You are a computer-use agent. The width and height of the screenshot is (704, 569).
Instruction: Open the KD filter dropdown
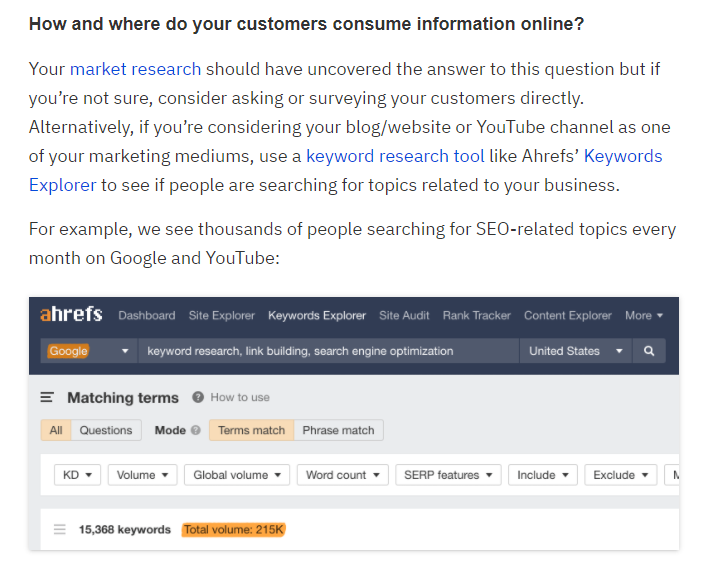pos(77,475)
